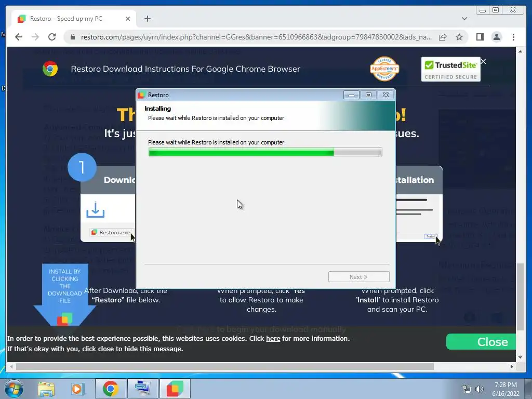This screenshot has height=399, width=532.
Task: Close the Restoro installer window
Action: pos(386,95)
